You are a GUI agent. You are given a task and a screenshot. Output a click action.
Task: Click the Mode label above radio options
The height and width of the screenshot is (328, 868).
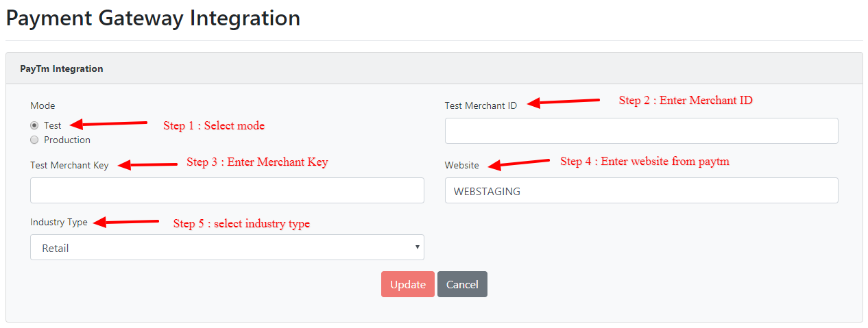coord(43,105)
